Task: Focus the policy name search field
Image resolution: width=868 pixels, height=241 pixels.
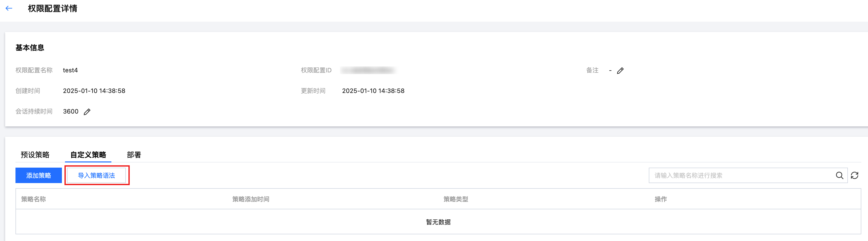Action: [x=741, y=175]
